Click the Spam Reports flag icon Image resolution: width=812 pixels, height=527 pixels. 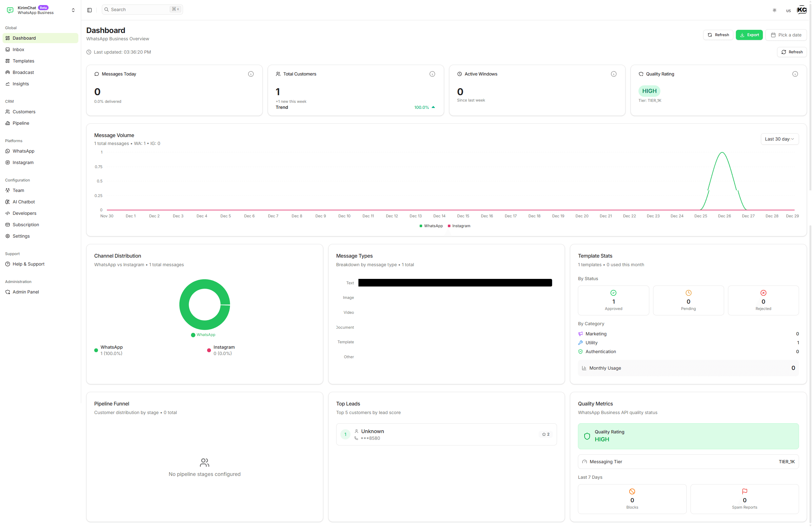coord(744,491)
